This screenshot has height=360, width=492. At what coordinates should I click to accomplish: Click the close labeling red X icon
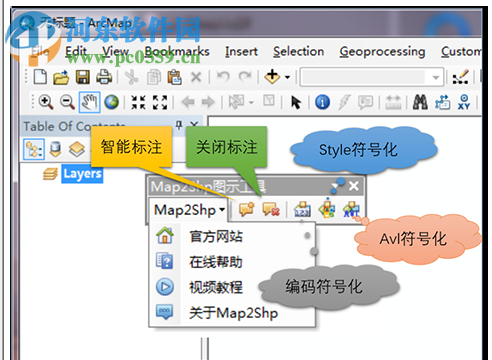pyautogui.click(x=271, y=209)
